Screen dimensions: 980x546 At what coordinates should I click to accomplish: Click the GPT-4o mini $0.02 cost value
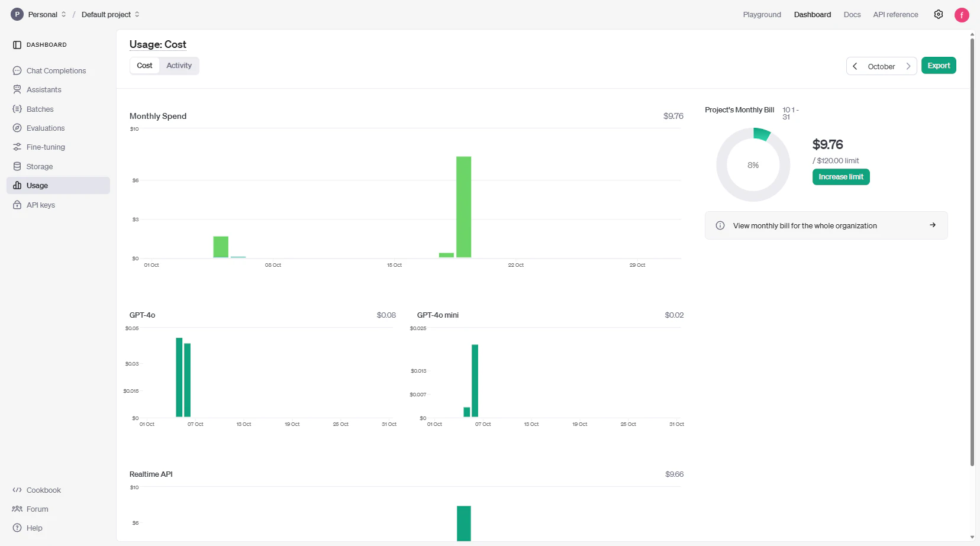point(674,315)
